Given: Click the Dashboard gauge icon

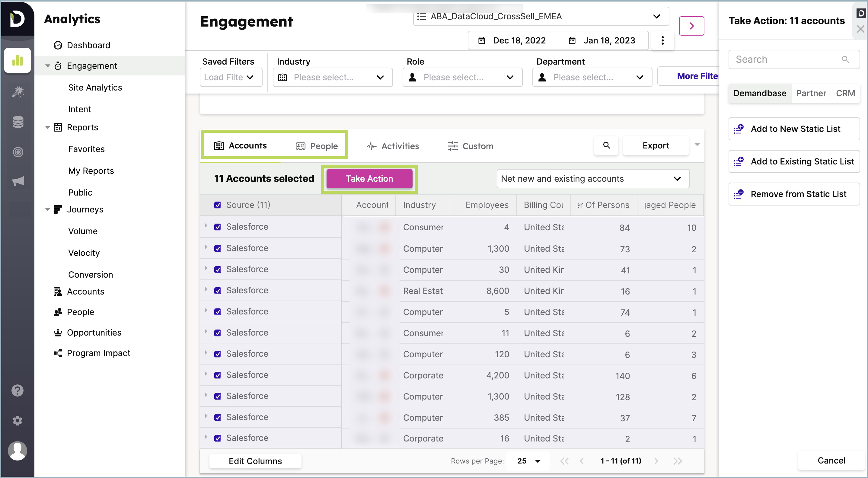Looking at the screenshot, I should click(x=58, y=45).
